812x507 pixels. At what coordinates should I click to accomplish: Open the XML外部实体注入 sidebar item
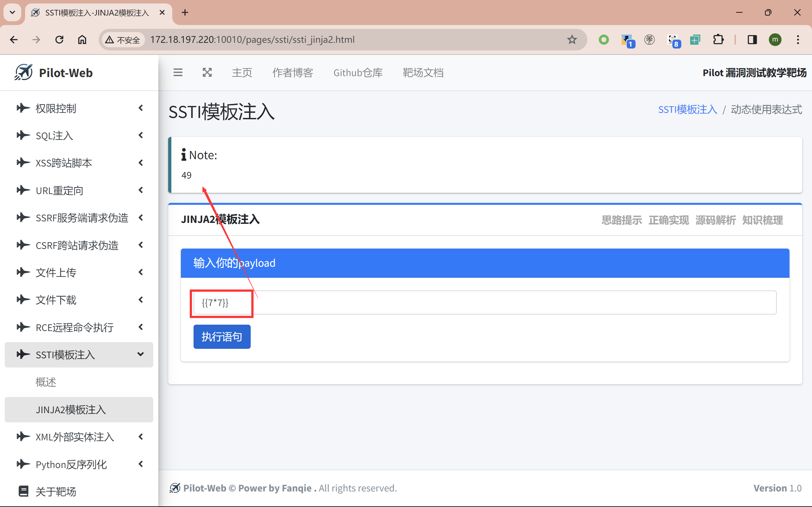[x=79, y=437]
